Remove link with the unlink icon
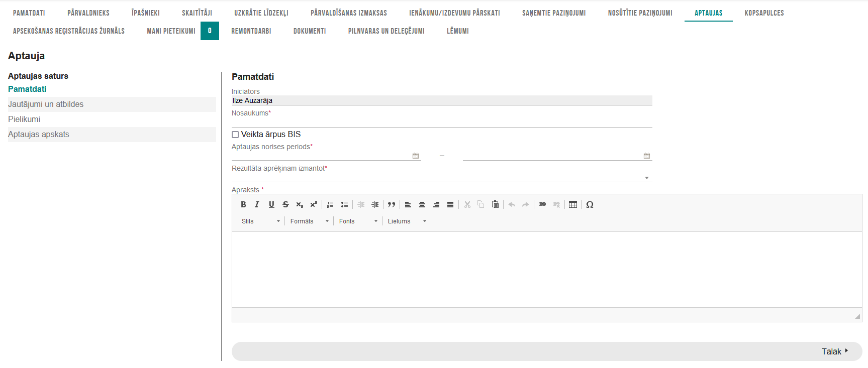This screenshot has height=368, width=868. tap(556, 204)
